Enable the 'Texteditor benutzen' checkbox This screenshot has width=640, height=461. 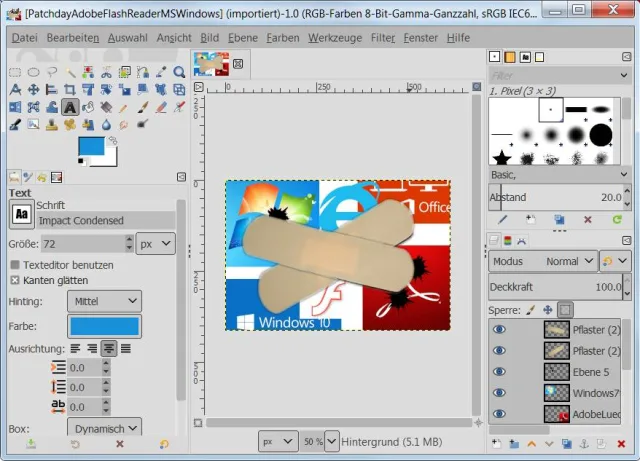15,265
